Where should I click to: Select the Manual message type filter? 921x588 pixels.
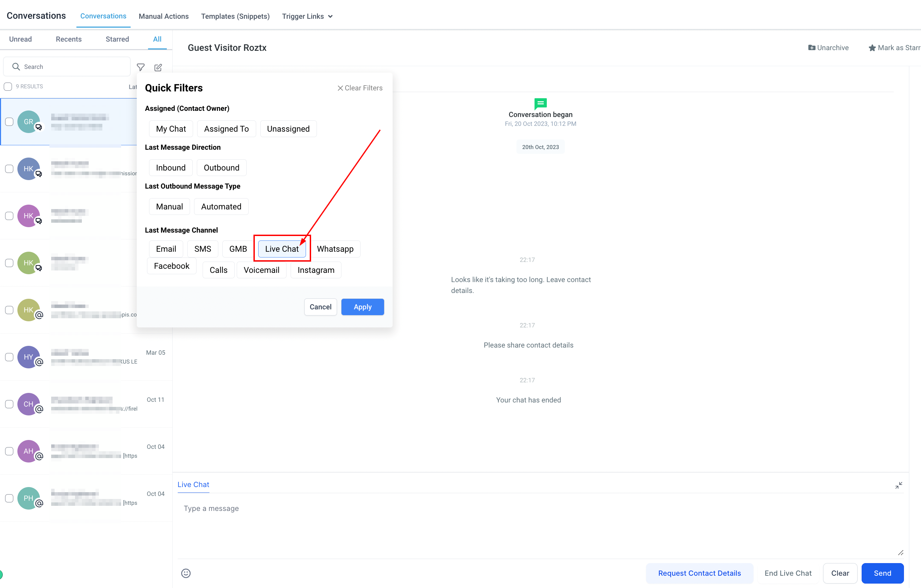[x=170, y=207]
